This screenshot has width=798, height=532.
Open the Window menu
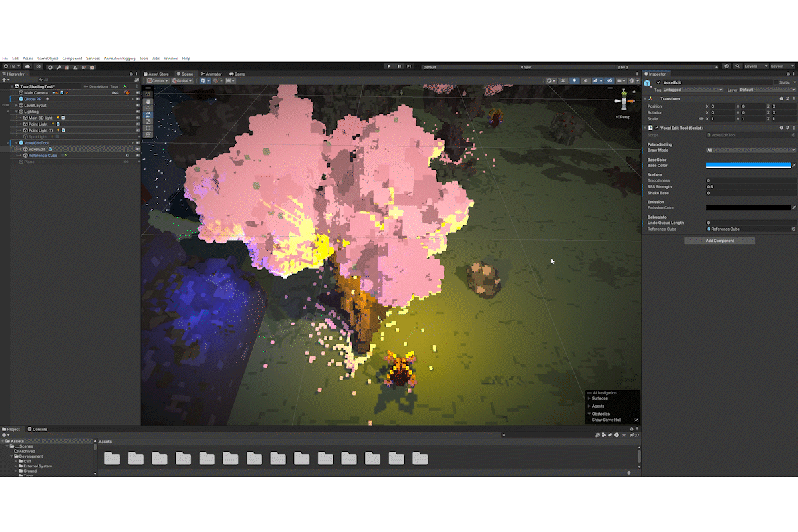[170, 59]
